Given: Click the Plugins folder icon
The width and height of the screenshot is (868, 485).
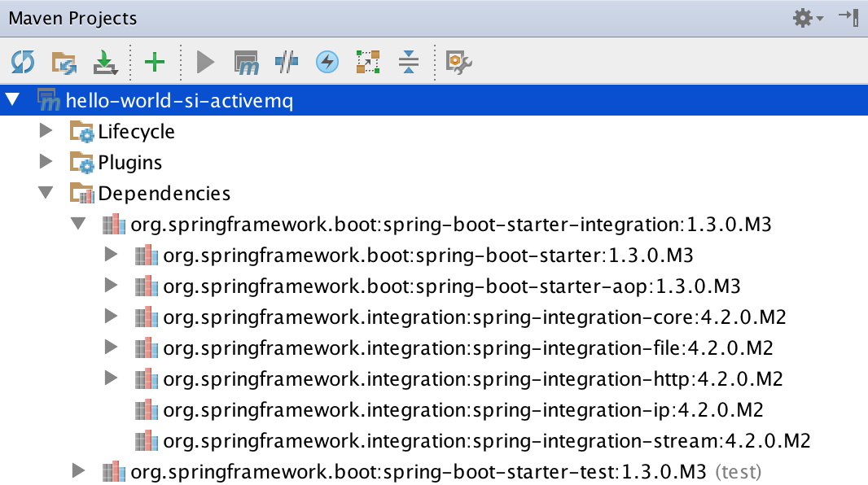Looking at the screenshot, I should pyautogui.click(x=82, y=163).
